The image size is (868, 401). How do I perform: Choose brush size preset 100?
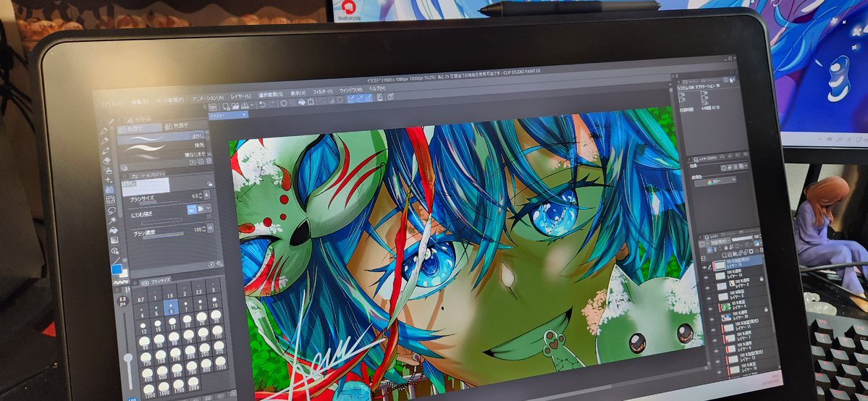pyautogui.click(x=217, y=332)
